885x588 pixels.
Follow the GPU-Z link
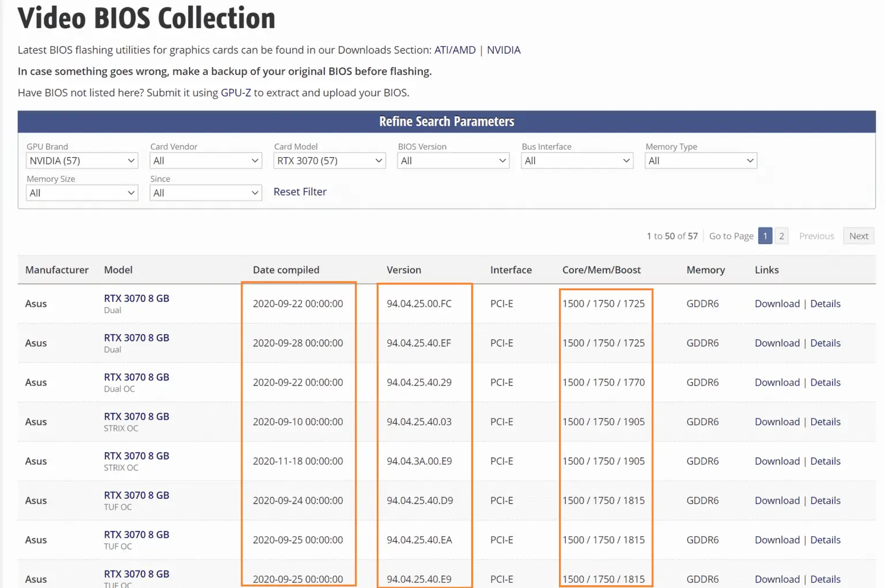point(236,93)
